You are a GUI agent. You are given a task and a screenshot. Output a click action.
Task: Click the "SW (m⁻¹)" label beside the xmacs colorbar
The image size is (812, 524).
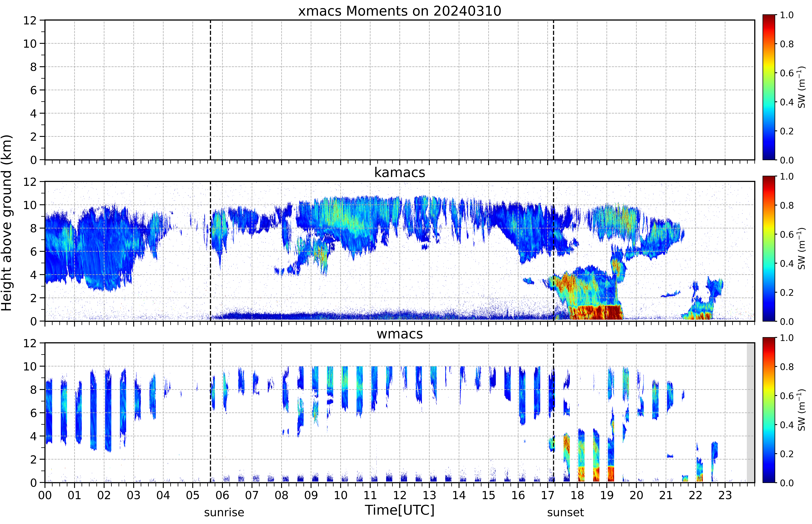tap(801, 87)
